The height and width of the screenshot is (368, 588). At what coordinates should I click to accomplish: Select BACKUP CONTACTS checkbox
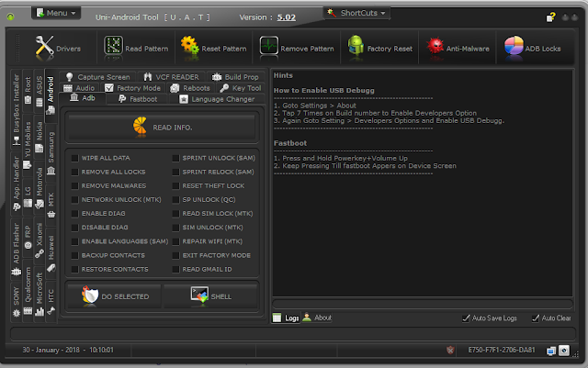[75, 255]
